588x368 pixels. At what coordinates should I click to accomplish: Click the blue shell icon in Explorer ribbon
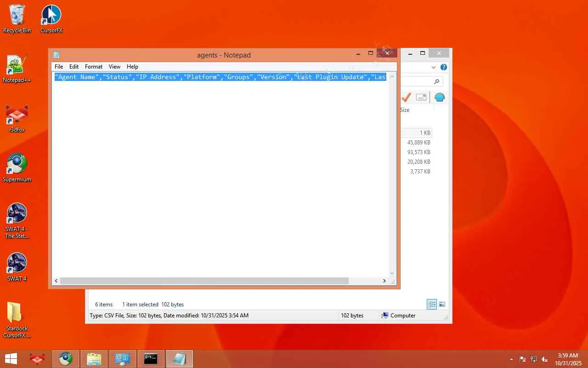coord(440,97)
